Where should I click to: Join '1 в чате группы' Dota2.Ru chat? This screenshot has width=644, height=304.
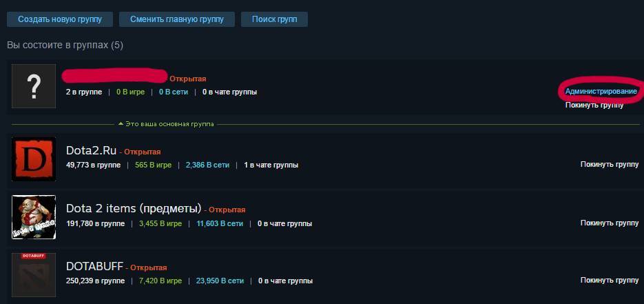271,165
